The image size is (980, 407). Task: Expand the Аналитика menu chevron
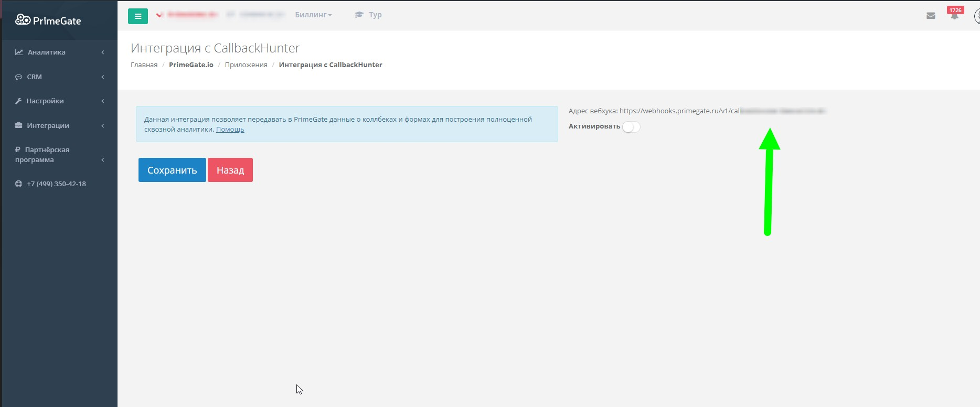[x=103, y=52]
